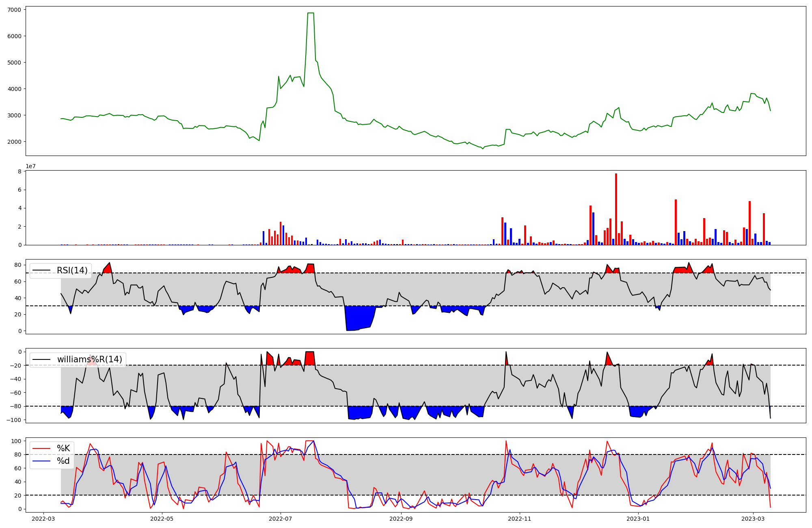
Task: Click the 2023-01 date tick label
Action: 638,519
